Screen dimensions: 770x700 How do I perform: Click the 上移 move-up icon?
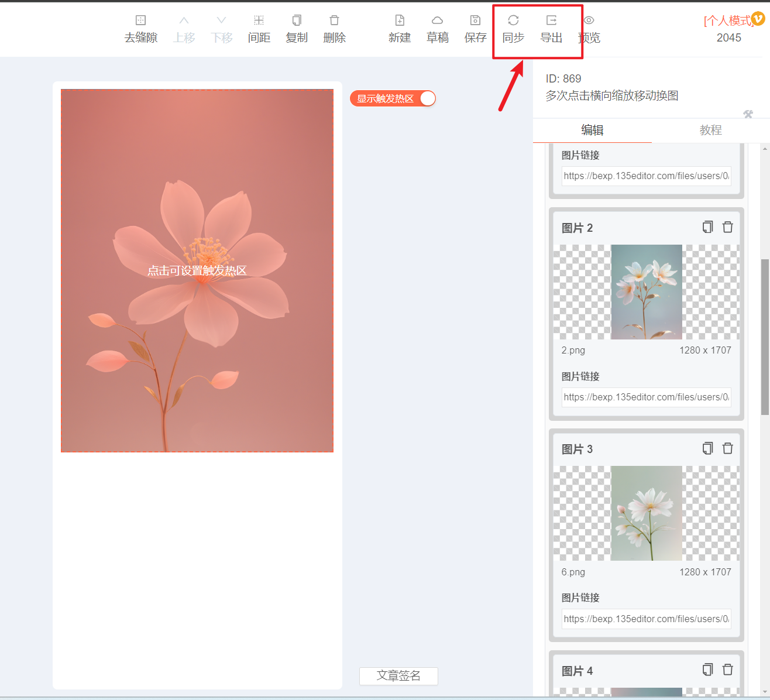(184, 20)
